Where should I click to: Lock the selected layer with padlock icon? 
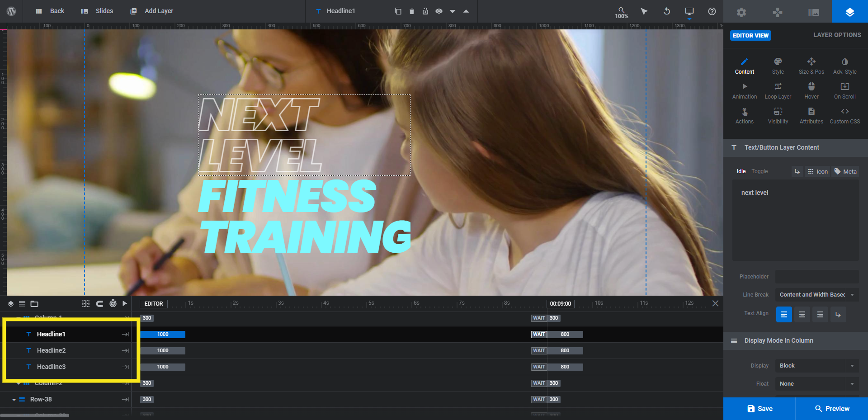pyautogui.click(x=425, y=11)
